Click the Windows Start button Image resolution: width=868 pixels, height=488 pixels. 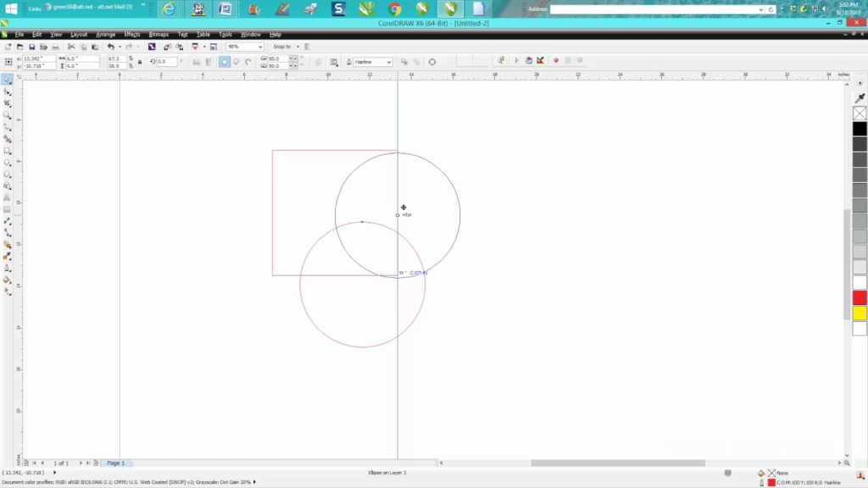(x=11, y=8)
